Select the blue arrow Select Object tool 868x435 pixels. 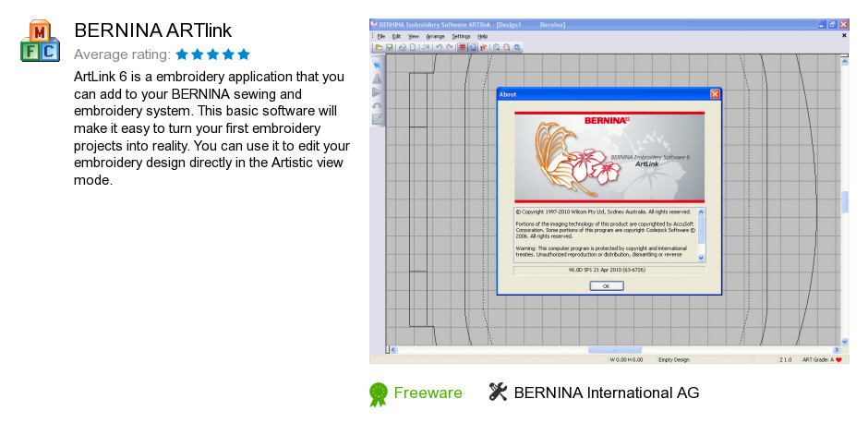point(378,66)
